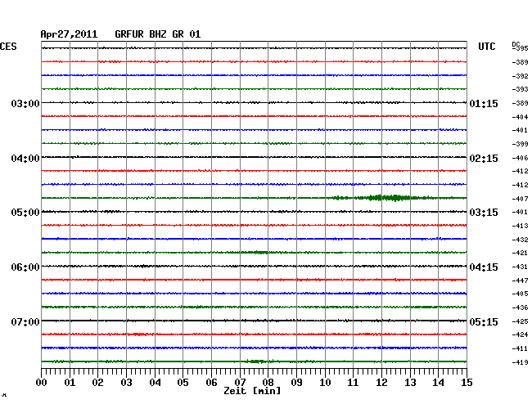Click the 15 minute axis tick label
Image resolution: width=532 pixels, height=404 pixels.
pyautogui.click(x=467, y=382)
